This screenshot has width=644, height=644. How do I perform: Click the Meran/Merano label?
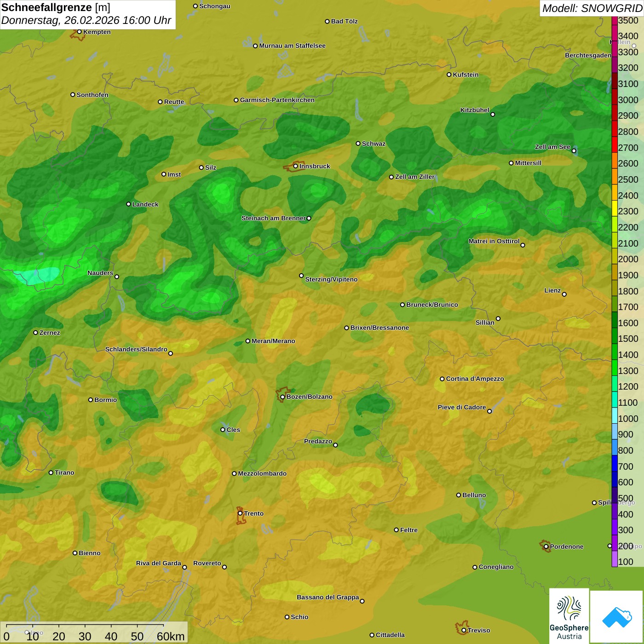click(273, 341)
